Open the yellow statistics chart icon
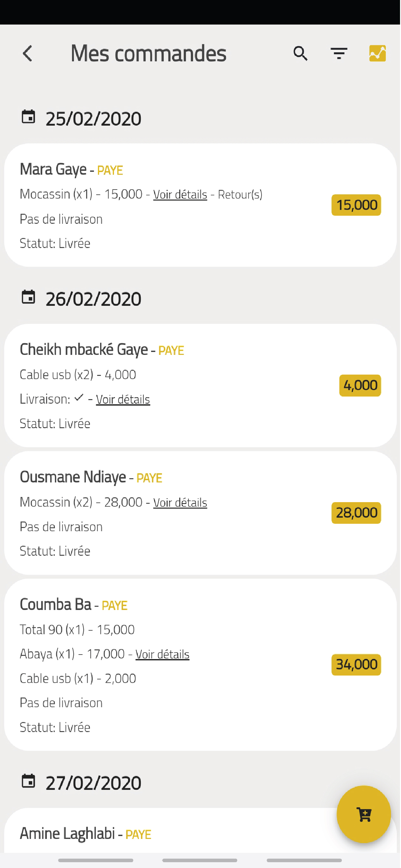The image size is (401, 868). click(x=378, y=54)
